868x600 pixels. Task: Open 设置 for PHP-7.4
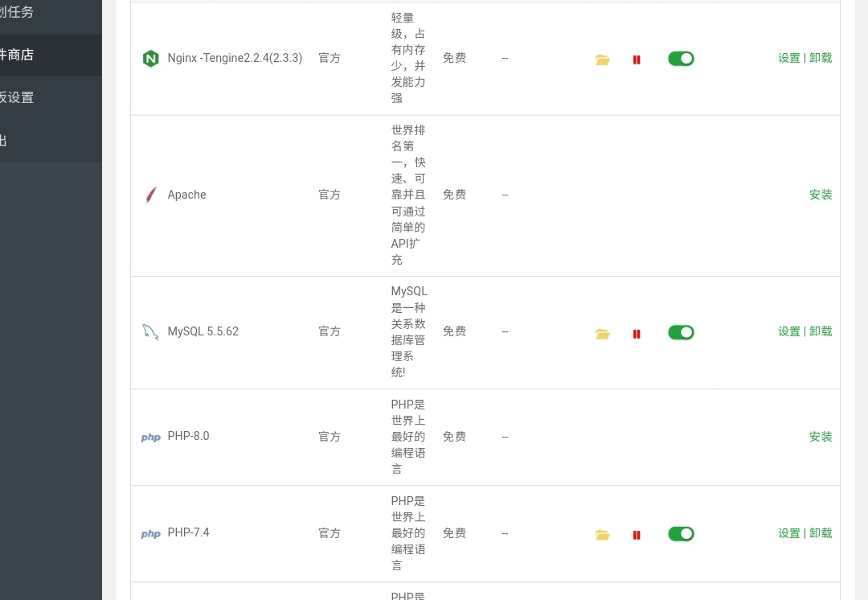tap(789, 533)
